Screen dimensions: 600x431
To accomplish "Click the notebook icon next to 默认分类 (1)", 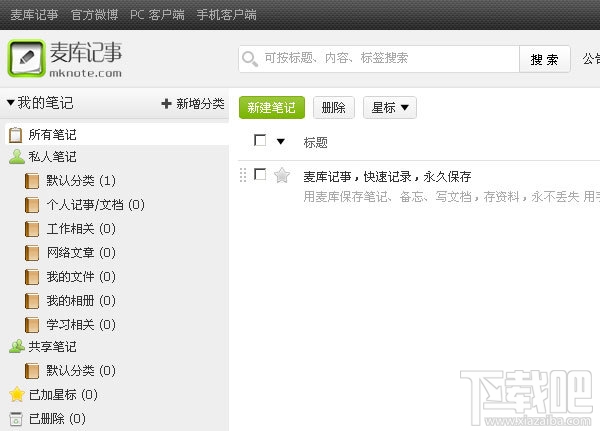I will point(32,181).
